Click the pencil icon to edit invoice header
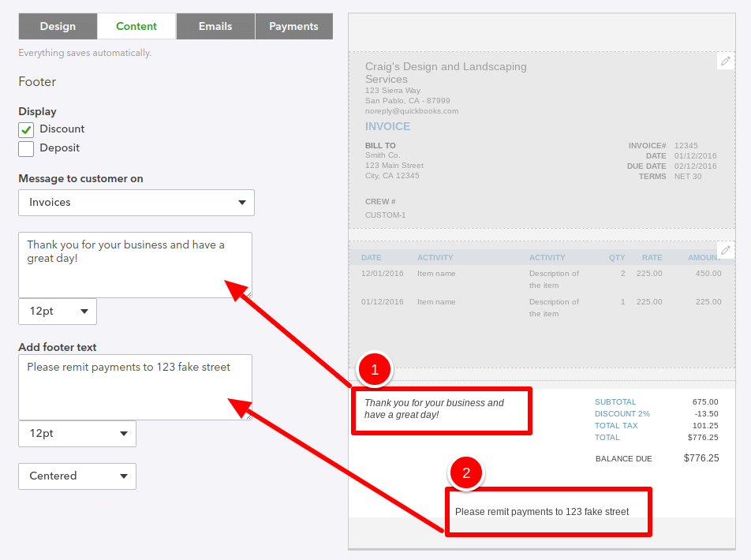751x560 pixels. 726,61
